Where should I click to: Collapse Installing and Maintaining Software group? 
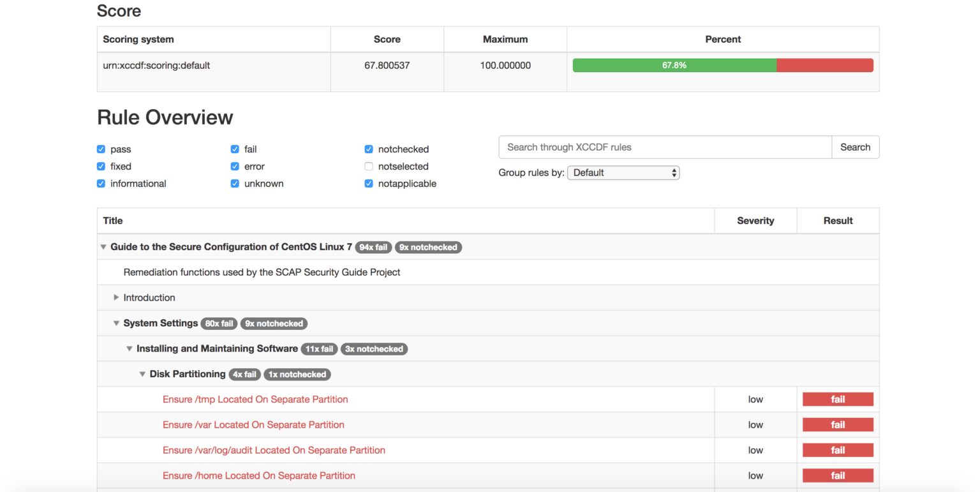coord(130,349)
